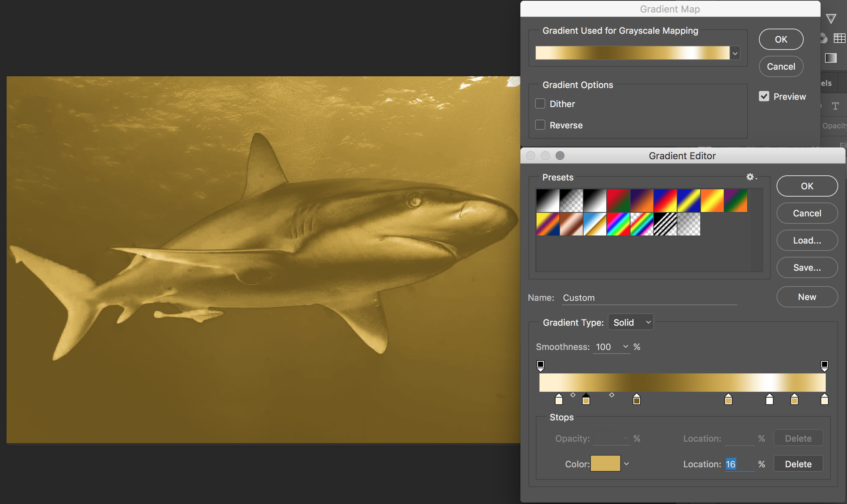Select the gold stop between brown and white stops
The width and height of the screenshot is (847, 504).
[x=728, y=399]
